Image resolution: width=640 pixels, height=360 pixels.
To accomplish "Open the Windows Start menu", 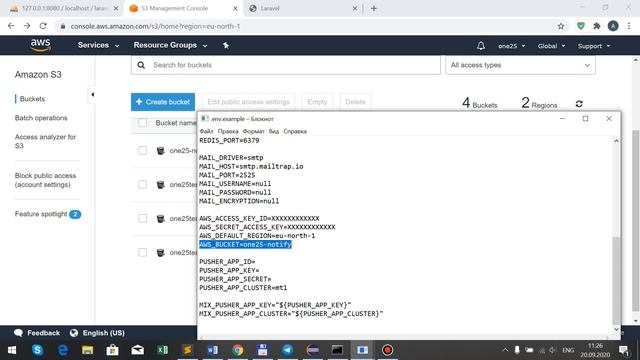I will tap(12, 350).
